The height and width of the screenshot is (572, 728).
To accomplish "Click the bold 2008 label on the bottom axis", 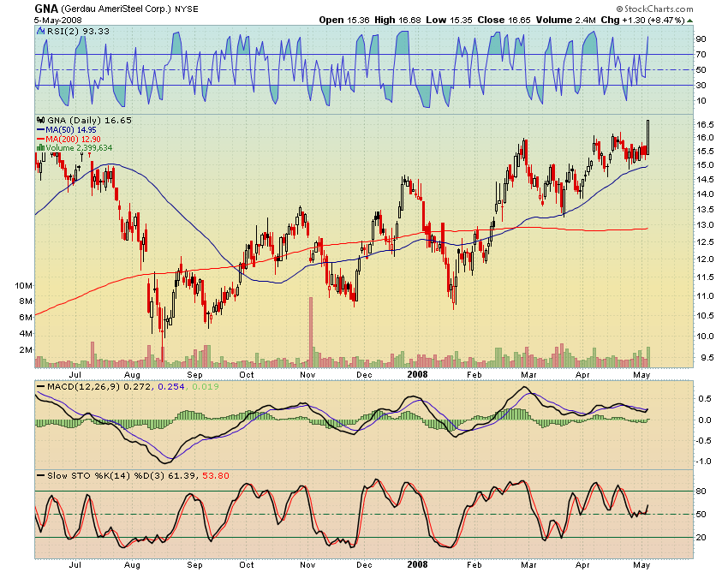I will click(x=417, y=564).
